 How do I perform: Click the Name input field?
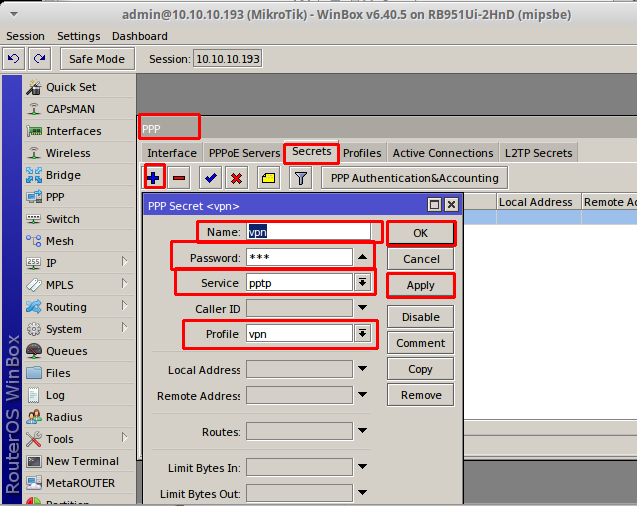[x=308, y=232]
